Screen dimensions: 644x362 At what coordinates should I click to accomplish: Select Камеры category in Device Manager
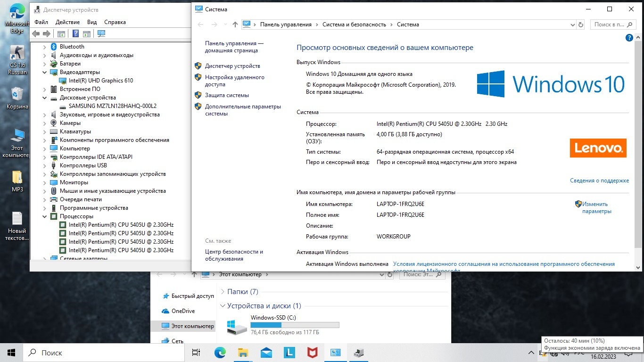[x=70, y=123]
